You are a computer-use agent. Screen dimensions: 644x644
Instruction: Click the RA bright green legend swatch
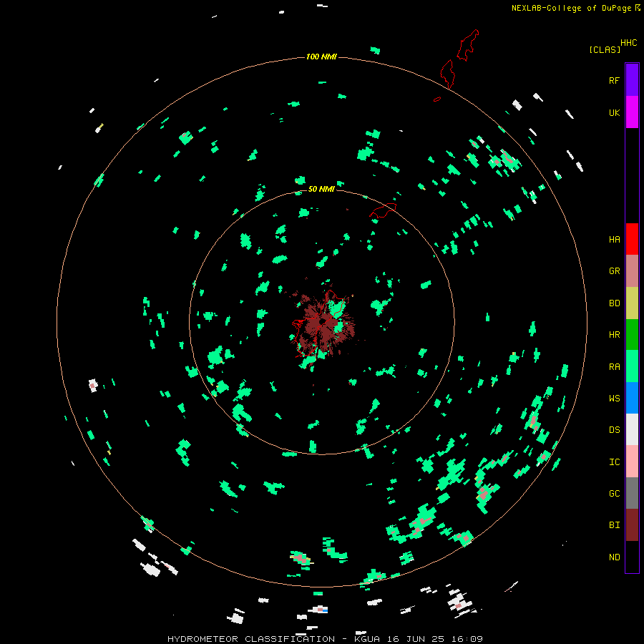point(632,366)
